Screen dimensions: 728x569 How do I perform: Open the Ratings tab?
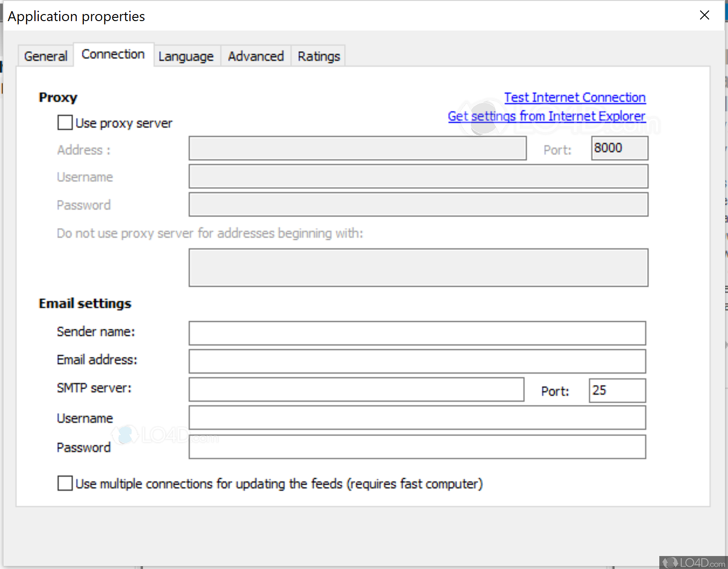tap(318, 56)
